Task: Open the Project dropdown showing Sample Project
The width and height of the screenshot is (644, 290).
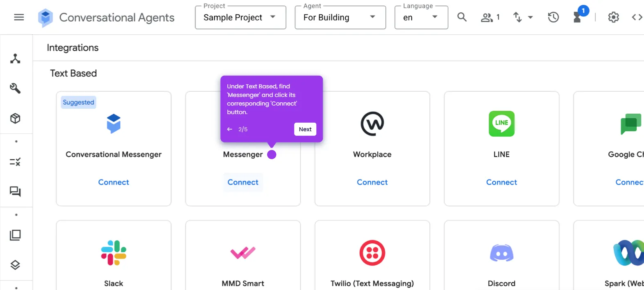Action: coord(240,18)
